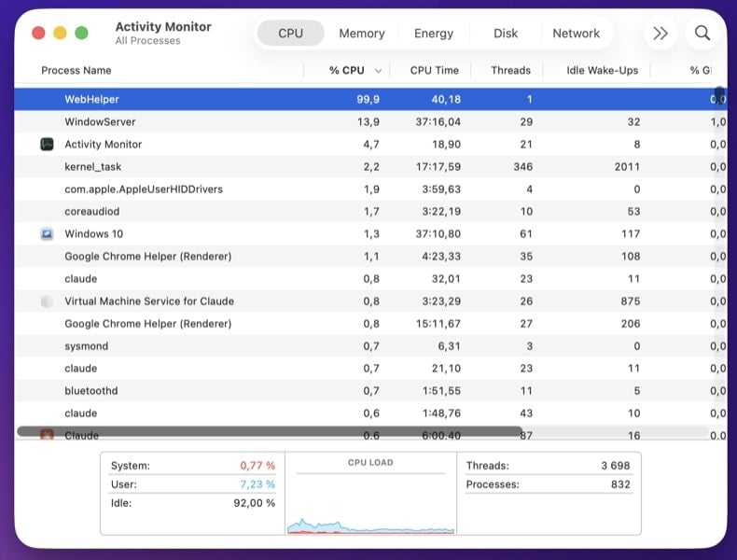Click Activity Monitor process name in list
The width and height of the screenshot is (737, 560).
click(x=103, y=145)
